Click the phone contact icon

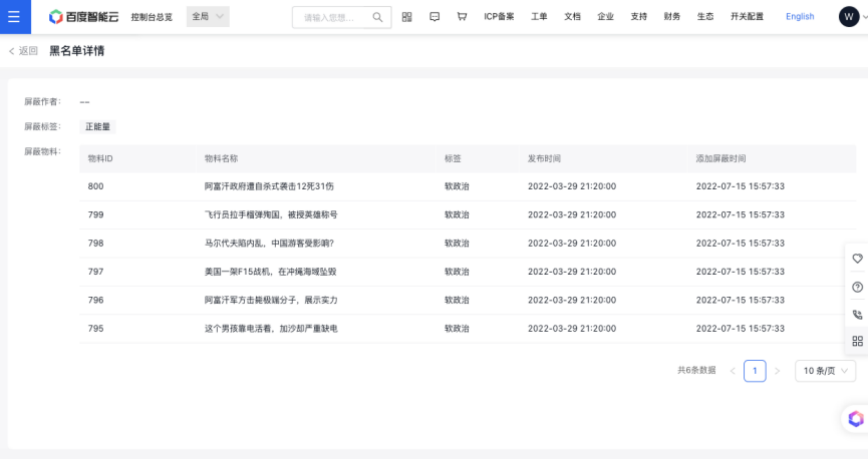coord(857,315)
